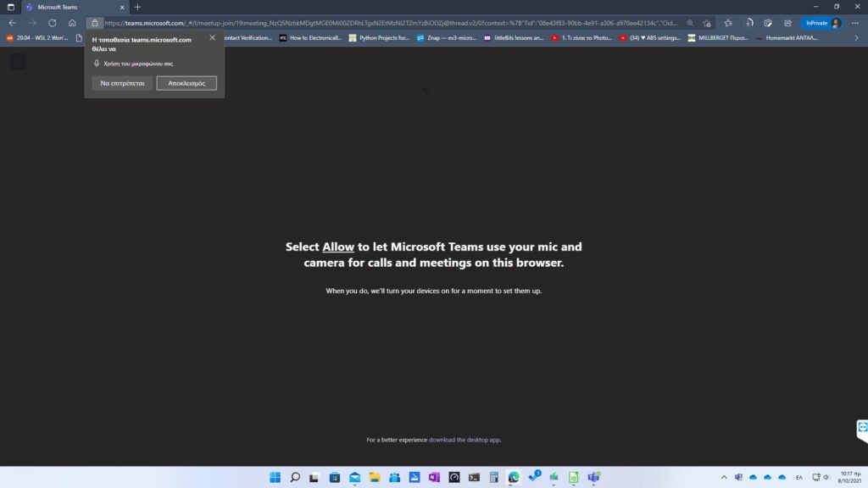868x488 pixels.
Task: Show hidden system tray icons
Action: click(x=724, y=477)
